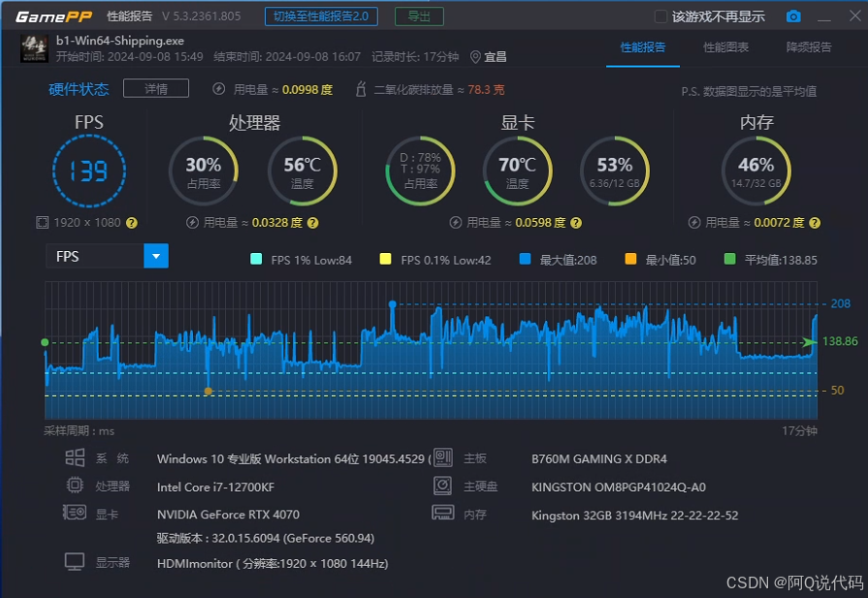Image resolution: width=868 pixels, height=598 pixels.
Task: Click the total power usage lightning icon
Action: pyautogui.click(x=219, y=89)
